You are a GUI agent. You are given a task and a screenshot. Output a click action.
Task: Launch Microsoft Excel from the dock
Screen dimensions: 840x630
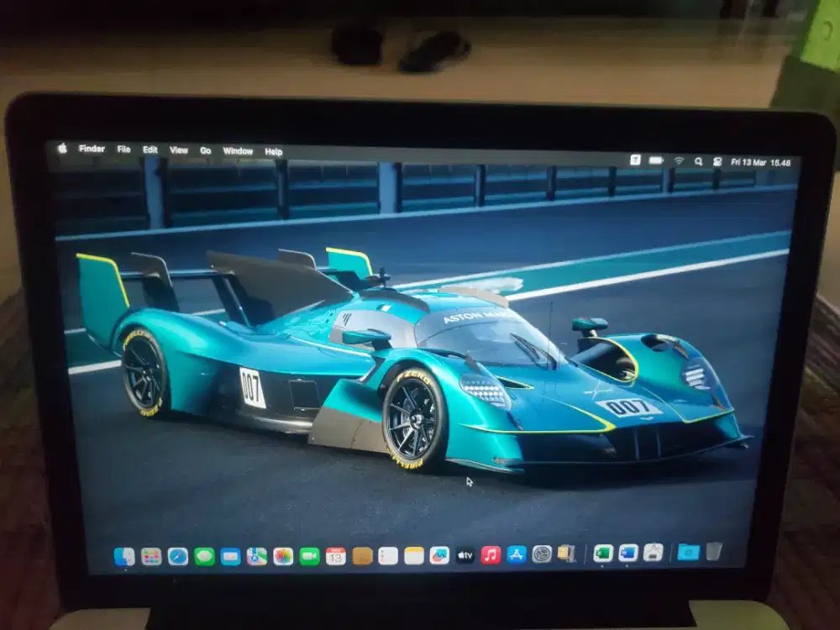[x=602, y=553]
